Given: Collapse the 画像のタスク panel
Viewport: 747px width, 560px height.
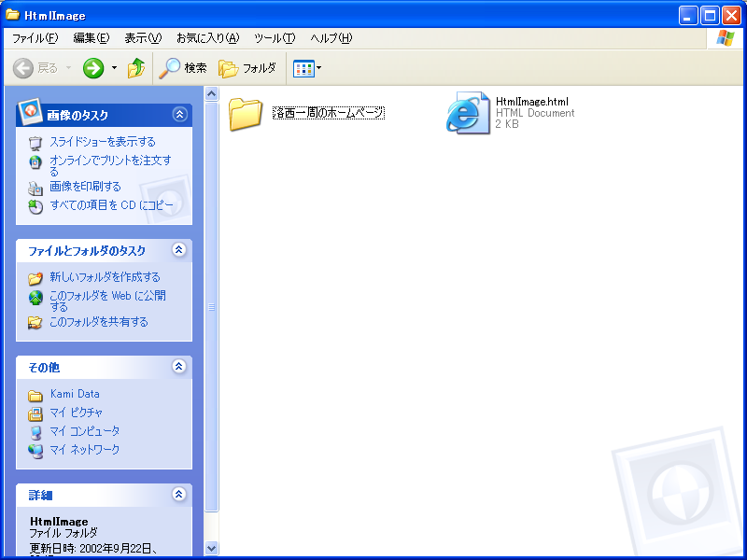Looking at the screenshot, I should point(180,115).
